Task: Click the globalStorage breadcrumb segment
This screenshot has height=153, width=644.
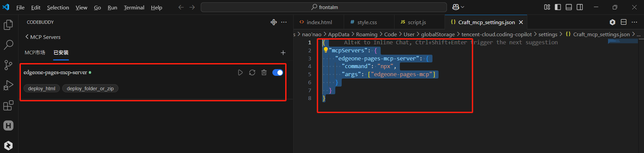Action: (438, 34)
